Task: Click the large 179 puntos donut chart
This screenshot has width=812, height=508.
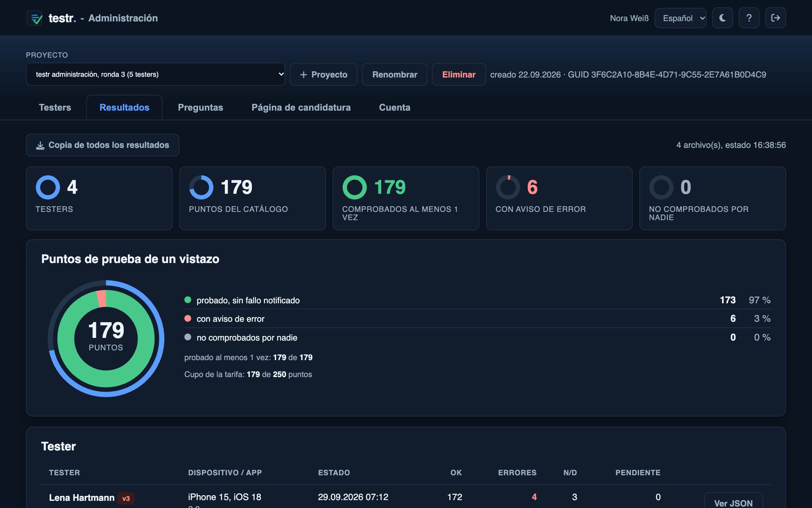Action: tap(106, 338)
